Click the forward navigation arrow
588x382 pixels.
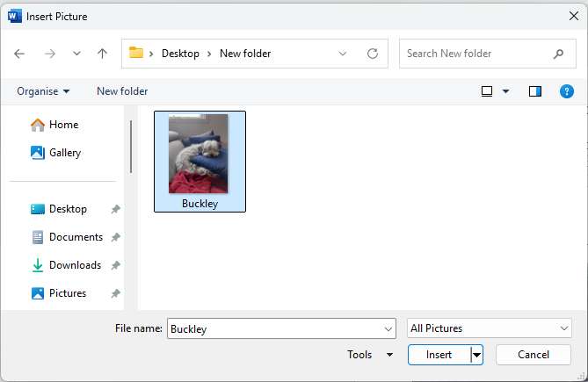click(x=50, y=54)
